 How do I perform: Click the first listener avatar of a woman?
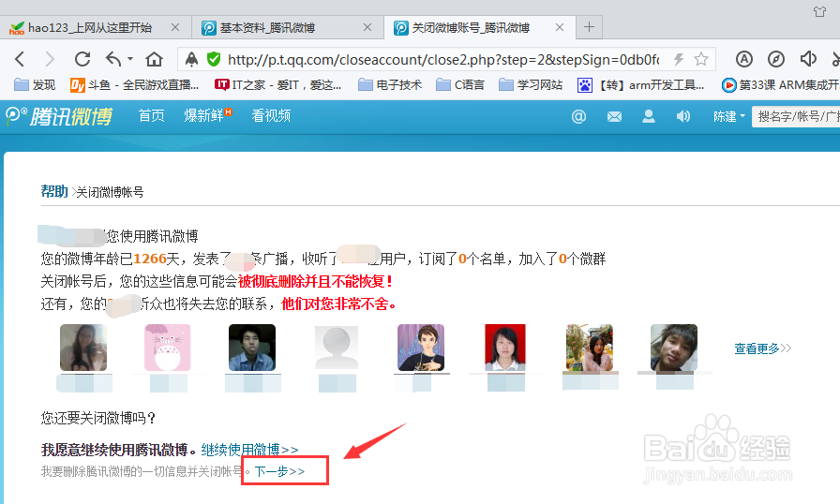click(x=83, y=348)
